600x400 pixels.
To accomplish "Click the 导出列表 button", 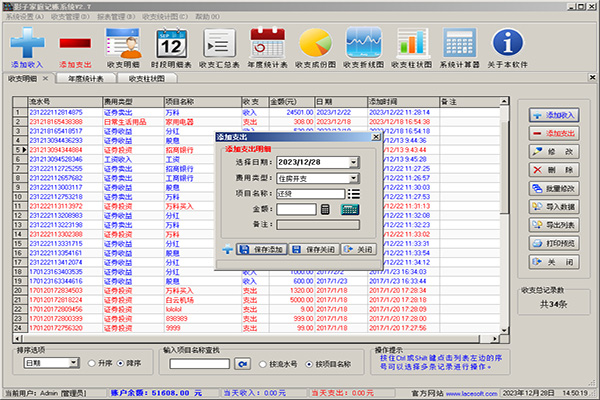I will click(x=554, y=225).
